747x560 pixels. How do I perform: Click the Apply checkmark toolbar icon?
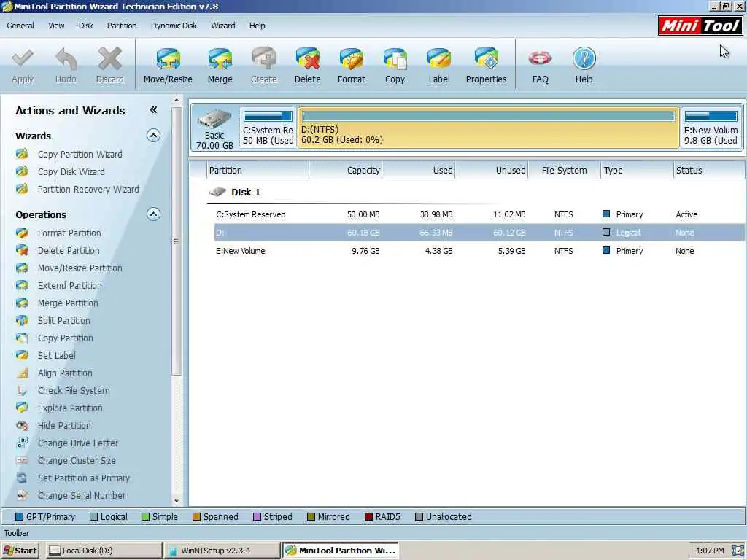click(x=23, y=60)
